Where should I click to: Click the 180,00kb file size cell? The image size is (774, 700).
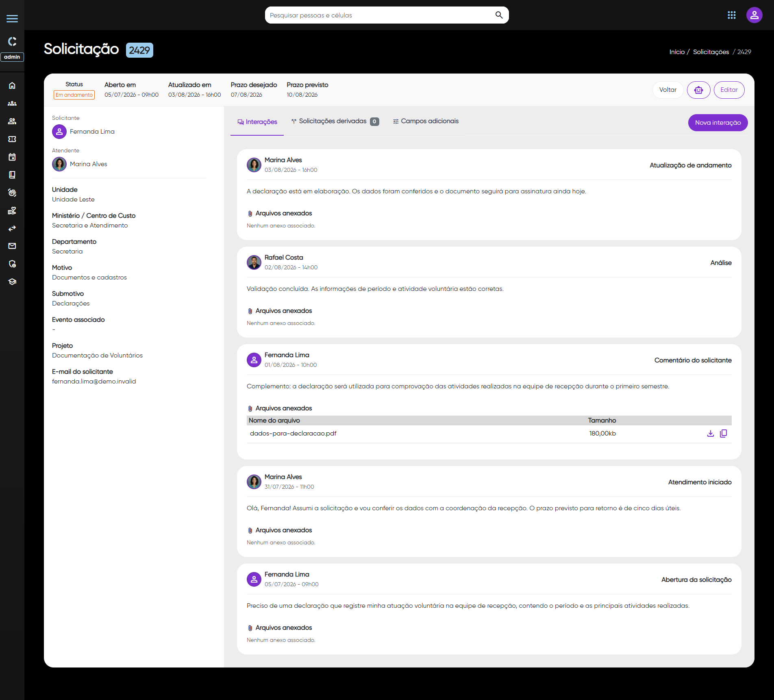click(x=602, y=433)
